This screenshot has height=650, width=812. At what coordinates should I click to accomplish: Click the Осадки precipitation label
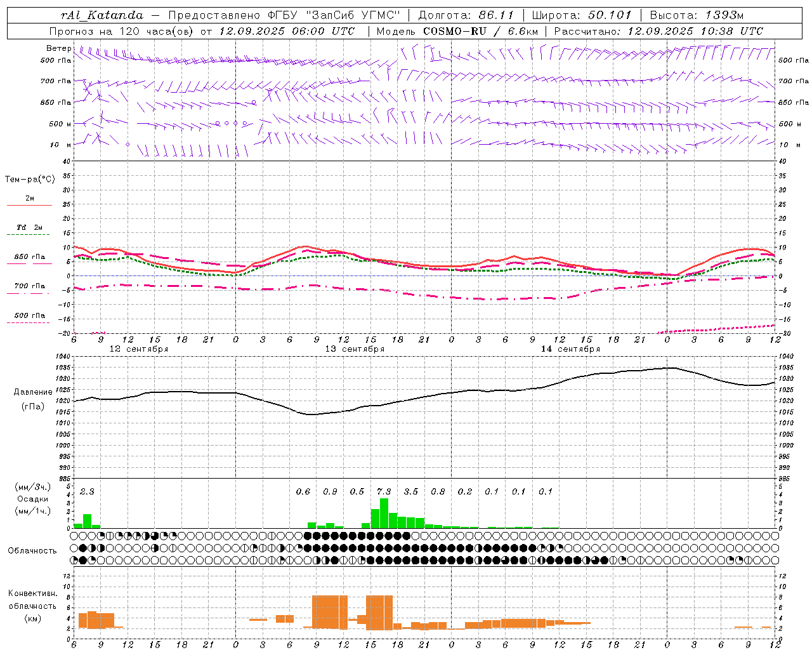tap(32, 499)
